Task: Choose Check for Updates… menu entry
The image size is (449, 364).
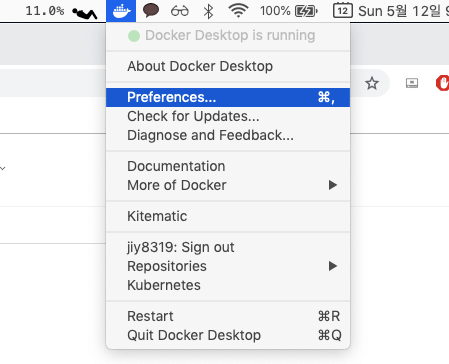Action: [x=228, y=116]
